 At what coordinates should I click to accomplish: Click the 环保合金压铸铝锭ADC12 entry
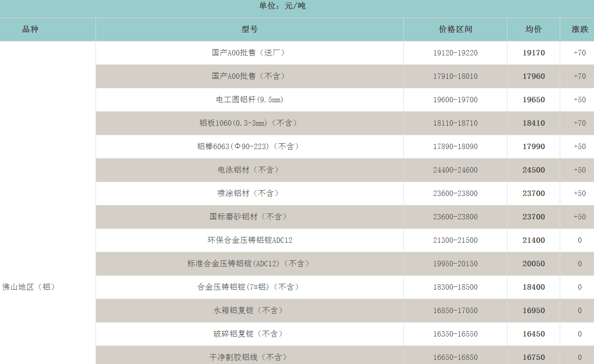tap(249, 240)
